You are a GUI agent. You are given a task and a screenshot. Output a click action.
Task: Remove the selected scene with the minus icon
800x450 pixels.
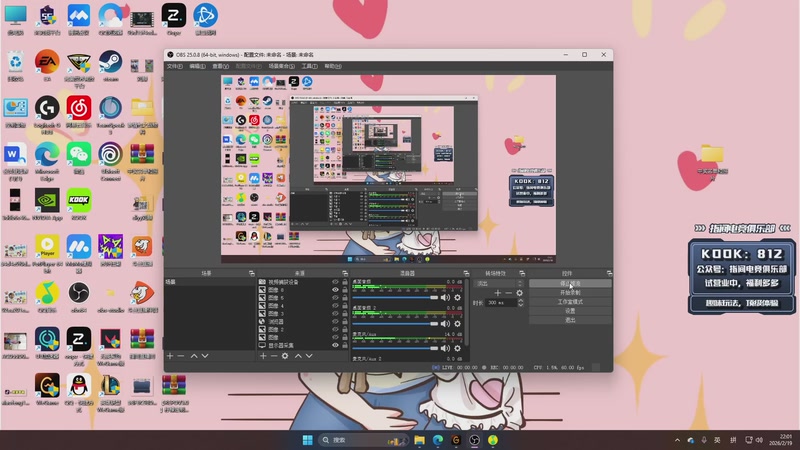coord(181,356)
